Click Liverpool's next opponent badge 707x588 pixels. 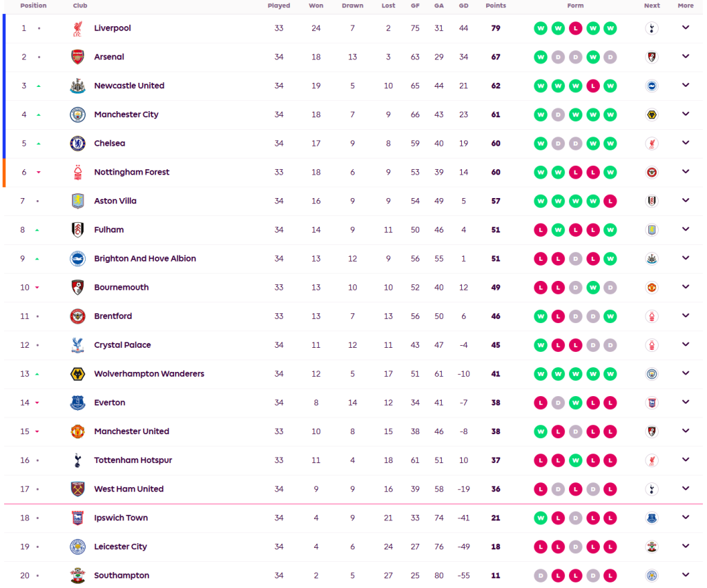point(651,28)
